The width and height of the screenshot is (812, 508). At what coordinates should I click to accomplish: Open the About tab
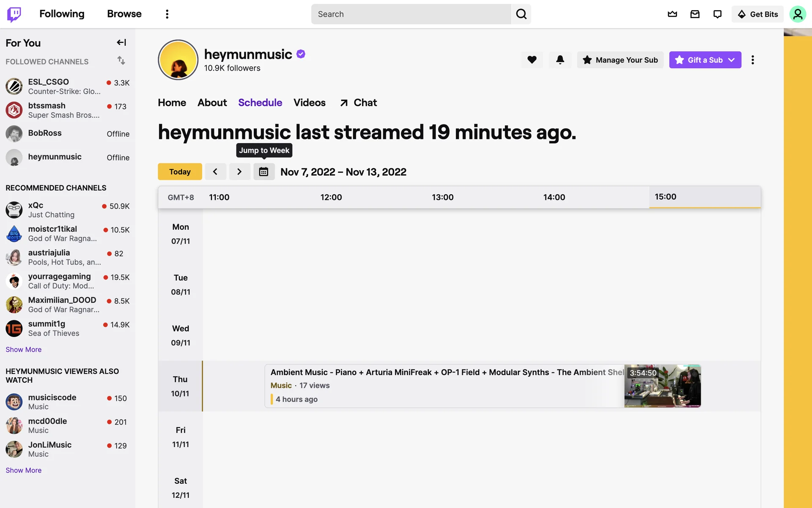[x=212, y=102]
